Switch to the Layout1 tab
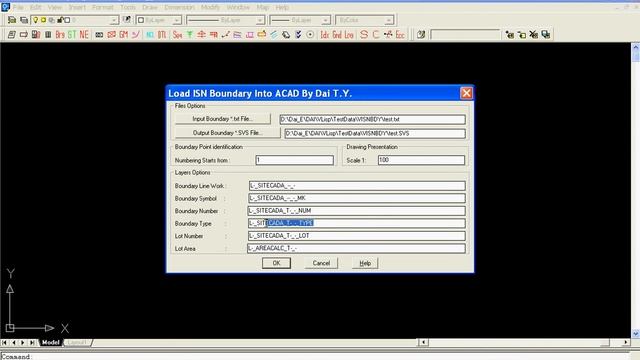The height and width of the screenshot is (360, 640). coord(77,342)
